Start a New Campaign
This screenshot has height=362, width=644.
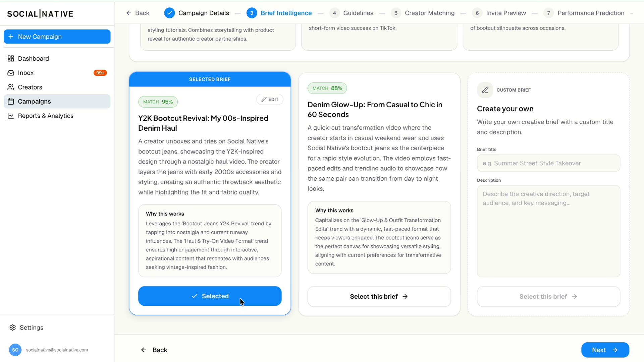[57, 37]
